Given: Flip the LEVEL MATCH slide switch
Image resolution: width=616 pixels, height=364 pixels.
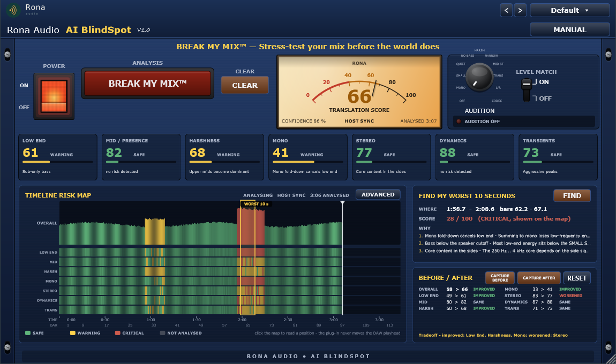Looking at the screenshot, I should pyautogui.click(x=527, y=90).
